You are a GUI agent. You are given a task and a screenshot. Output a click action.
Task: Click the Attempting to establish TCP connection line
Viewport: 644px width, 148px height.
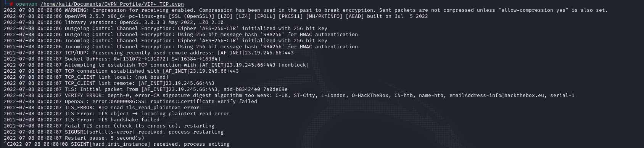[156, 65]
